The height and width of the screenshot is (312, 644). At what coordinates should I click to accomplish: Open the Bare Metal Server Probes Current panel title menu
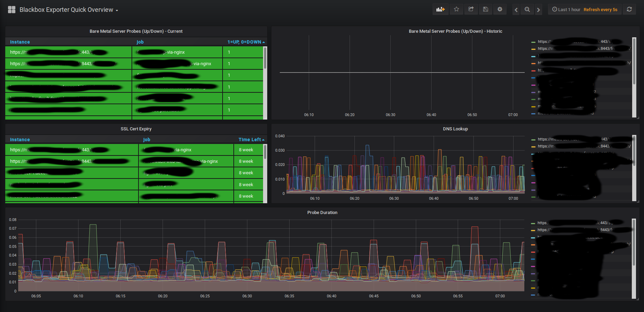tap(136, 31)
